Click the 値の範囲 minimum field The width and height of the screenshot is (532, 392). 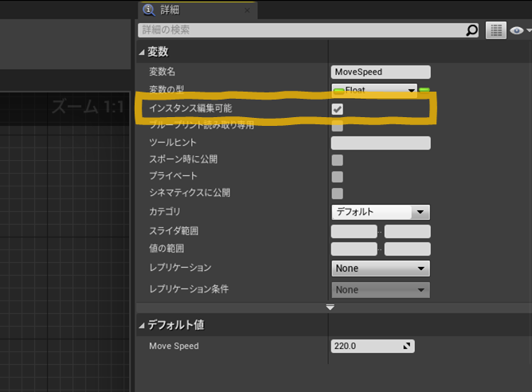354,249
